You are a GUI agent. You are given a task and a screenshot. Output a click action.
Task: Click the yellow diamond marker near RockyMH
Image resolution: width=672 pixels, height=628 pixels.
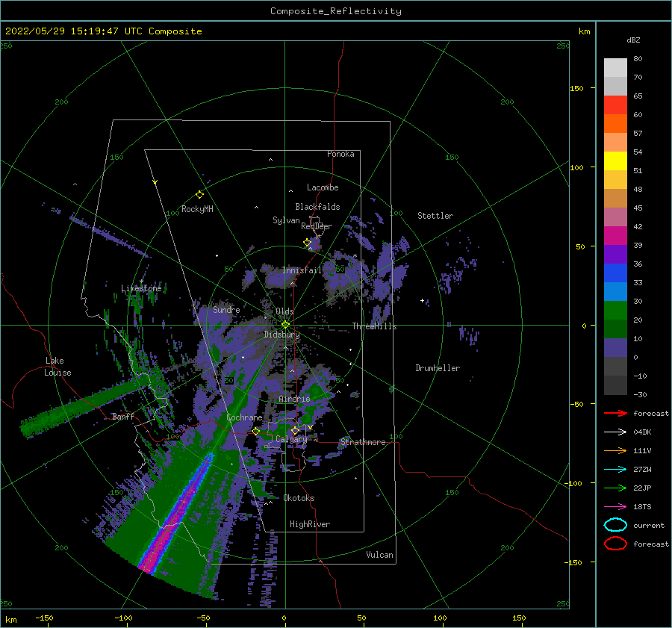point(199,195)
